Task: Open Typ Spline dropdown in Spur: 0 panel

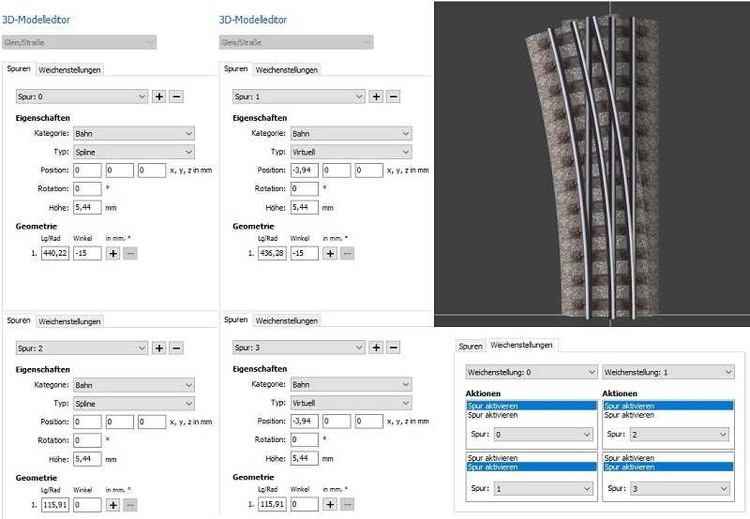Action: (x=134, y=152)
